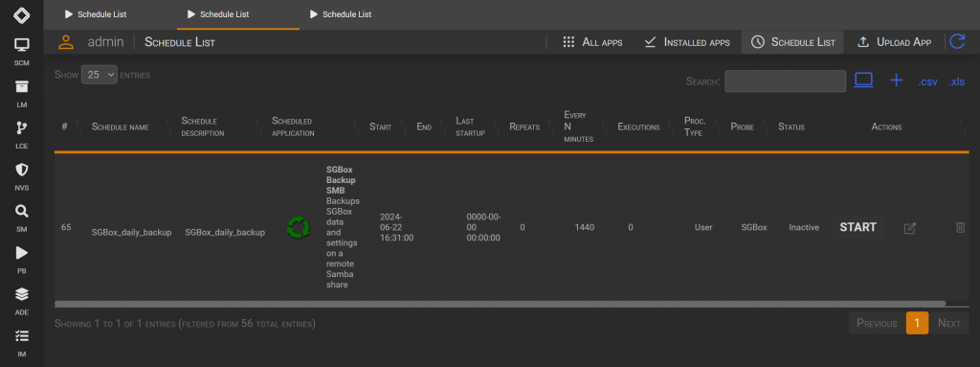Click the Inactive status cell
This screenshot has width=980, height=367.
[x=804, y=227]
